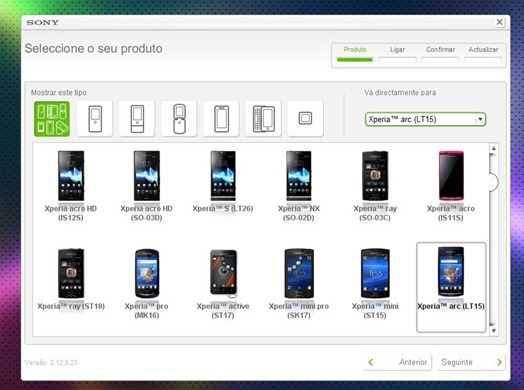Click the product list scrollbar thumb
This screenshot has height=390, width=524.
494,182
